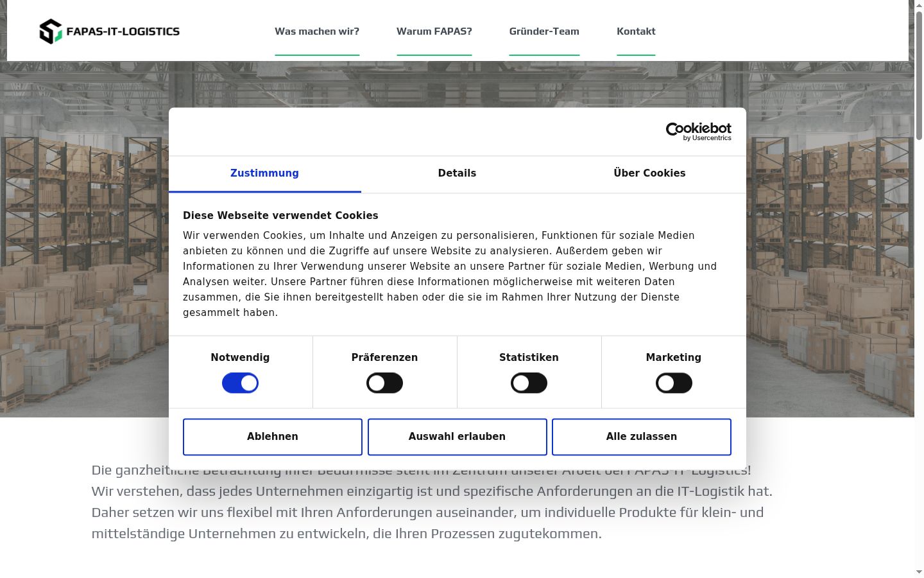Click the Statistiken label
Screen dimensions: 924x578
coord(529,358)
